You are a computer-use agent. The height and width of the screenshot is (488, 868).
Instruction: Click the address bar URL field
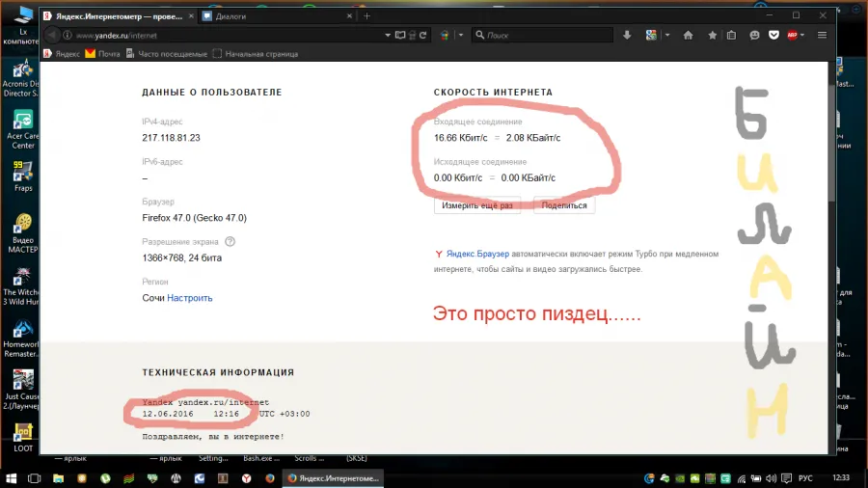pos(227,35)
